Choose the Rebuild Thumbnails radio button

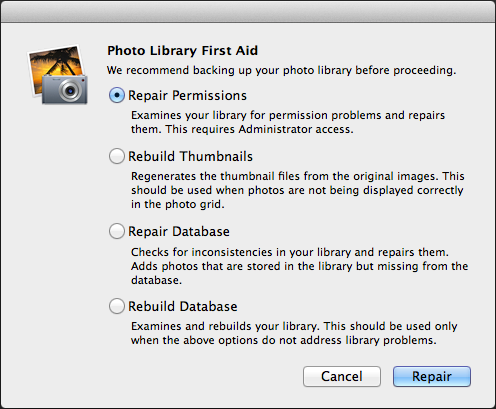[x=117, y=156]
